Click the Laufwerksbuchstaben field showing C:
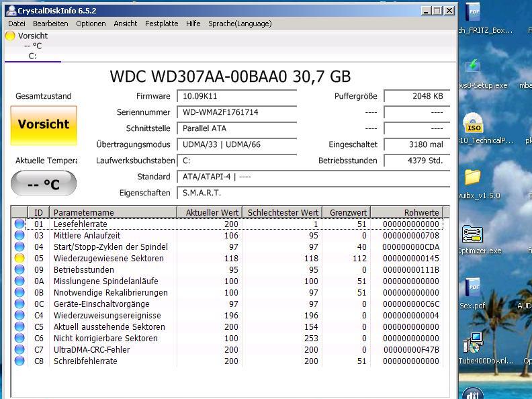The image size is (532, 399). tap(237, 161)
